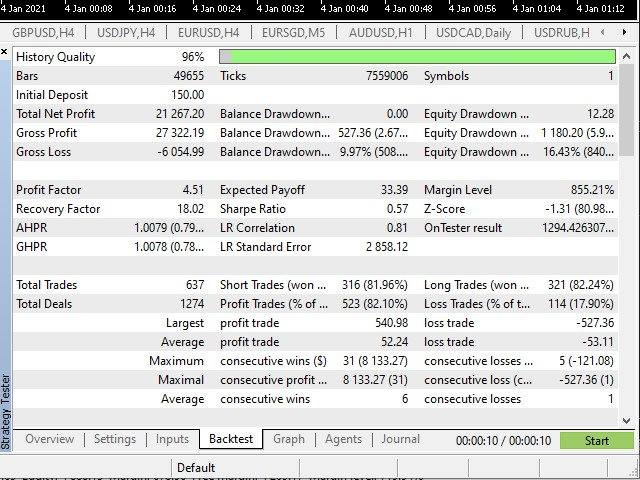View the Journal tab
Viewport: 640px width, 480px height.
pos(401,439)
